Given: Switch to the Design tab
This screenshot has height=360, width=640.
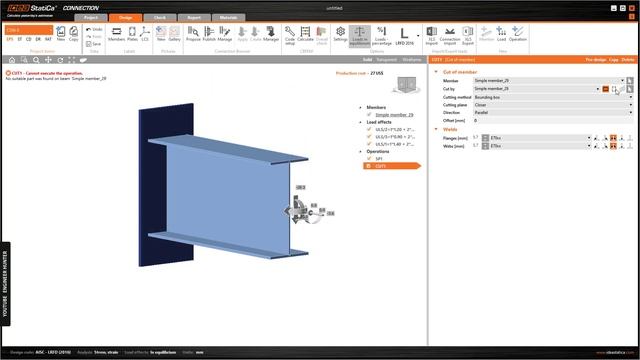Looking at the screenshot, I should tap(125, 18).
